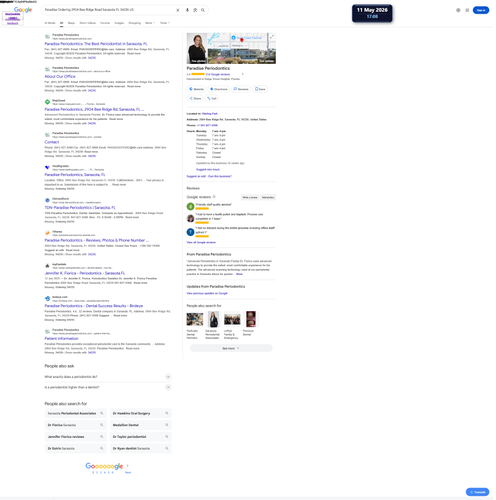Open 'Patient Information' result link

61,338
